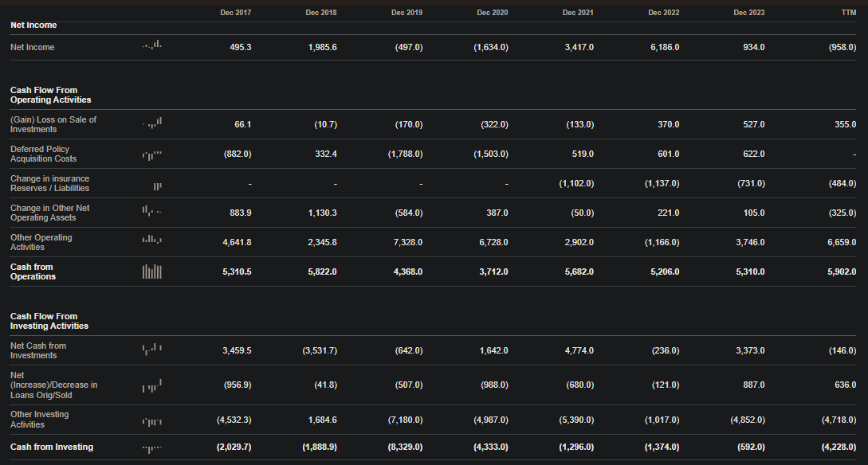This screenshot has height=465, width=868.
Task: Select the 6,186.0 Net Income value for Dec 2022
Action: tap(667, 46)
